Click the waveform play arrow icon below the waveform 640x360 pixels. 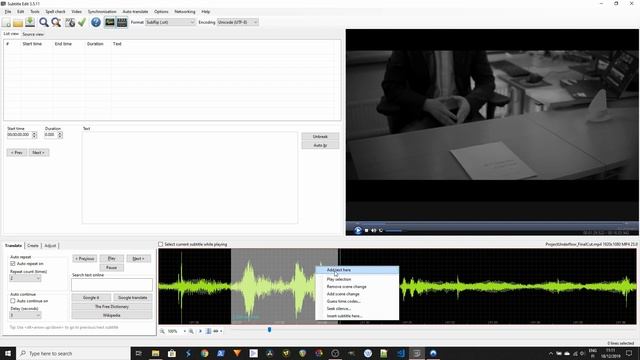[x=200, y=331]
